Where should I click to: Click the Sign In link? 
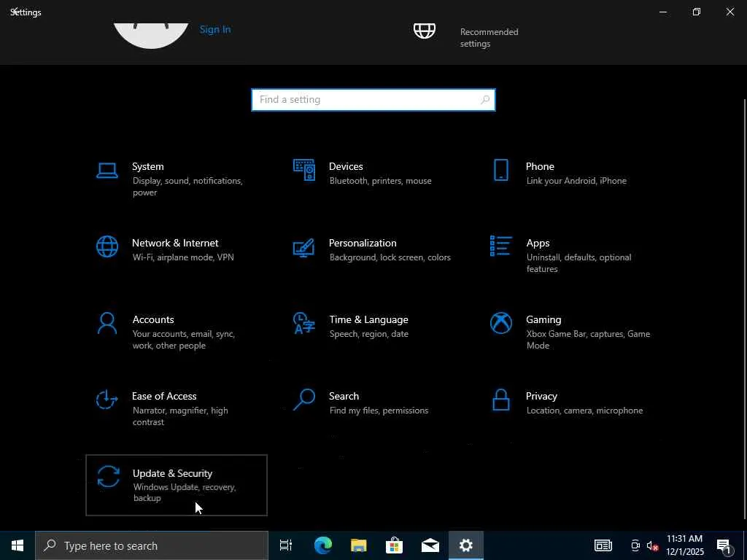pos(215,29)
